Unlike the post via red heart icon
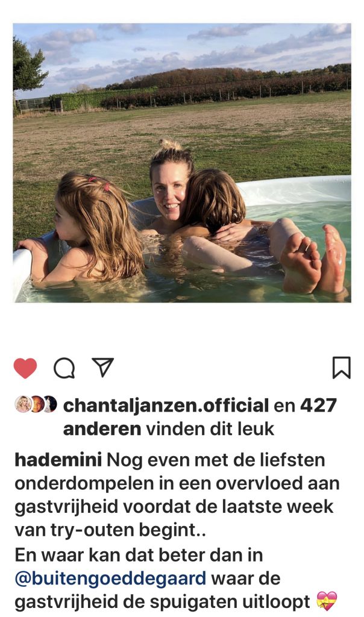This screenshot has width=364, height=617. pos(25,368)
